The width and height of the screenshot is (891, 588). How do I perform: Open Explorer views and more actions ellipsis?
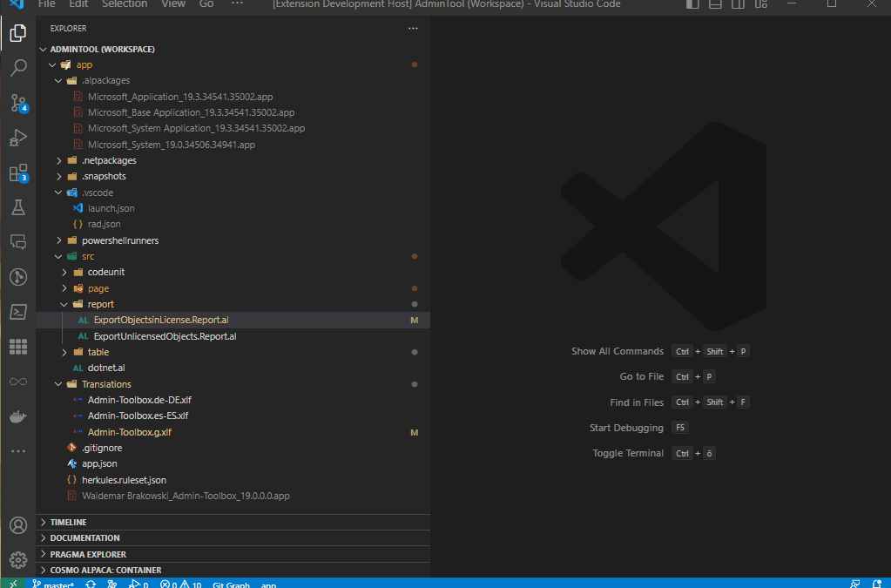click(413, 29)
